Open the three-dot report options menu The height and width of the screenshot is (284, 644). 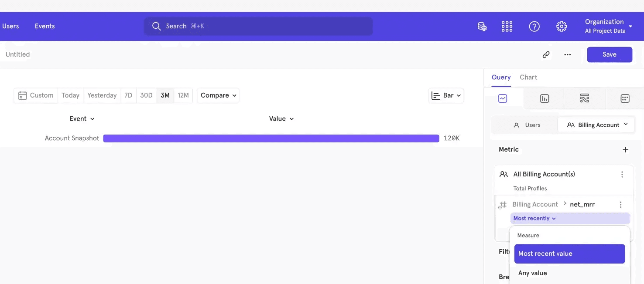click(567, 55)
